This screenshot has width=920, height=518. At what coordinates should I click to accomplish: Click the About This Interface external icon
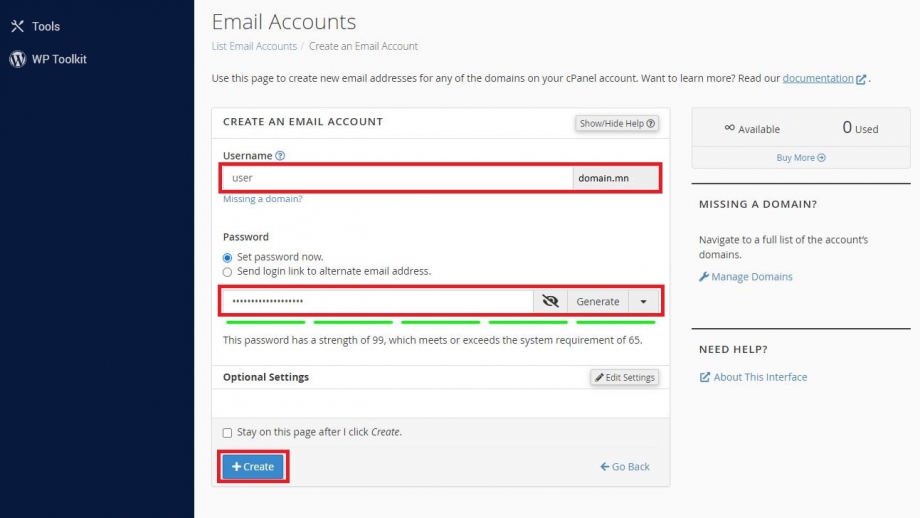[705, 377]
